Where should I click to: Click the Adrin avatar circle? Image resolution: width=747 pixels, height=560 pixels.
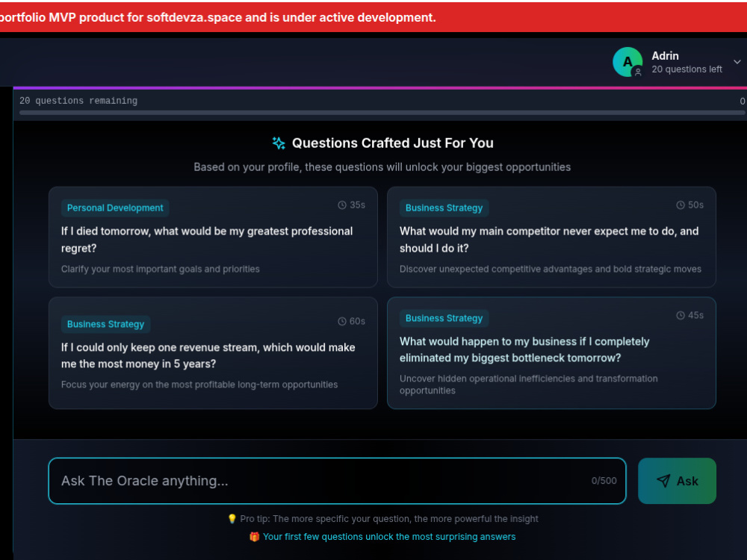tap(627, 62)
